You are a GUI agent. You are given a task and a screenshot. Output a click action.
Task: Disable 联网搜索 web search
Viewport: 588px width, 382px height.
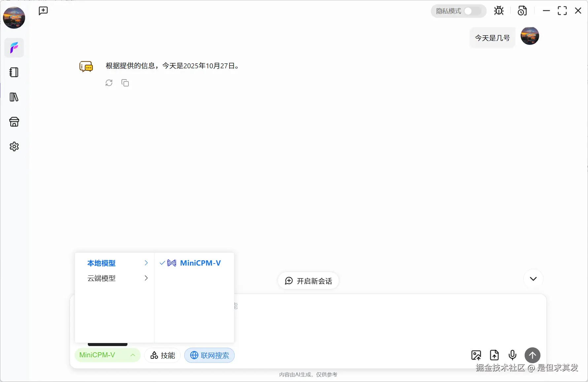pyautogui.click(x=209, y=355)
